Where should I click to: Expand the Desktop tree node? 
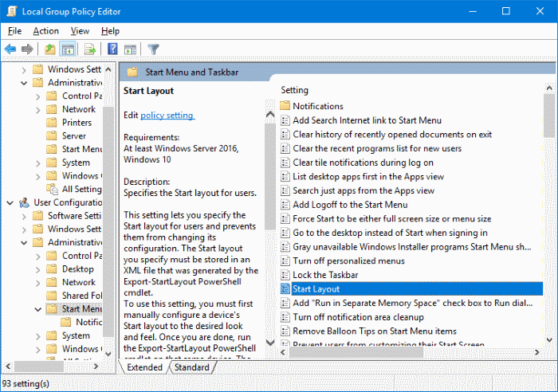point(38,269)
